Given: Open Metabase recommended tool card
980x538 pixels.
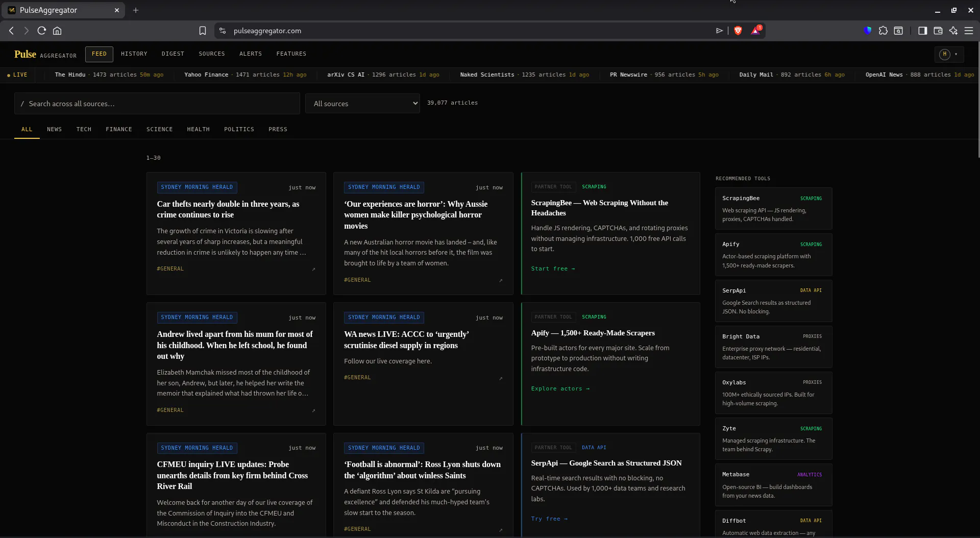Looking at the screenshot, I should pyautogui.click(x=773, y=485).
